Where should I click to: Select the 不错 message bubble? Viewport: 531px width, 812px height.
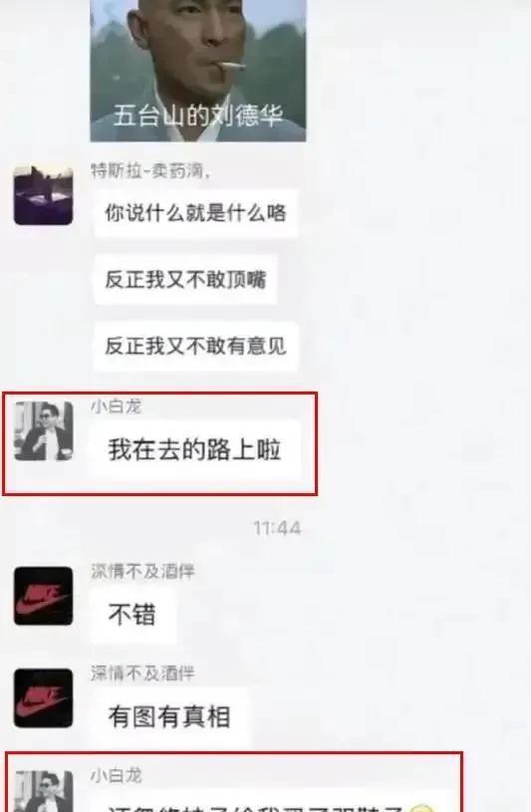133,615
